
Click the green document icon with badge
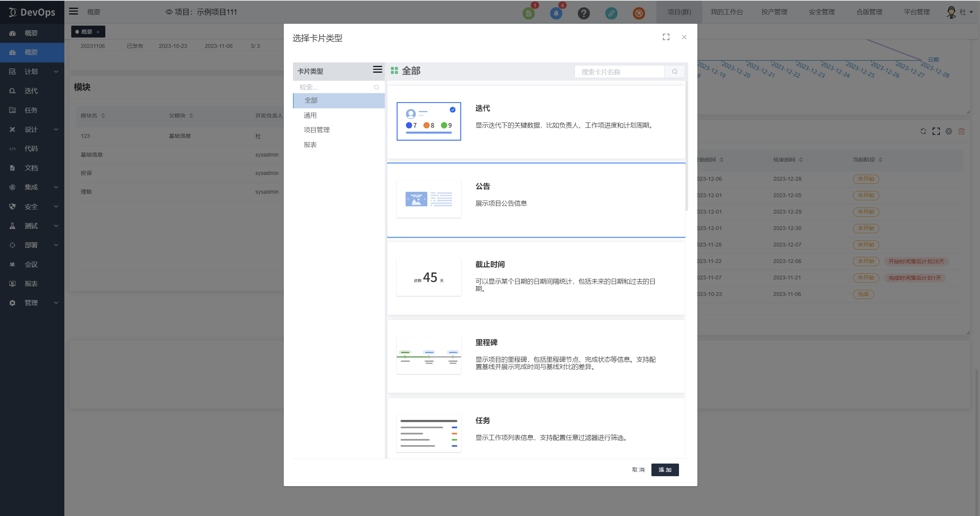tap(528, 13)
